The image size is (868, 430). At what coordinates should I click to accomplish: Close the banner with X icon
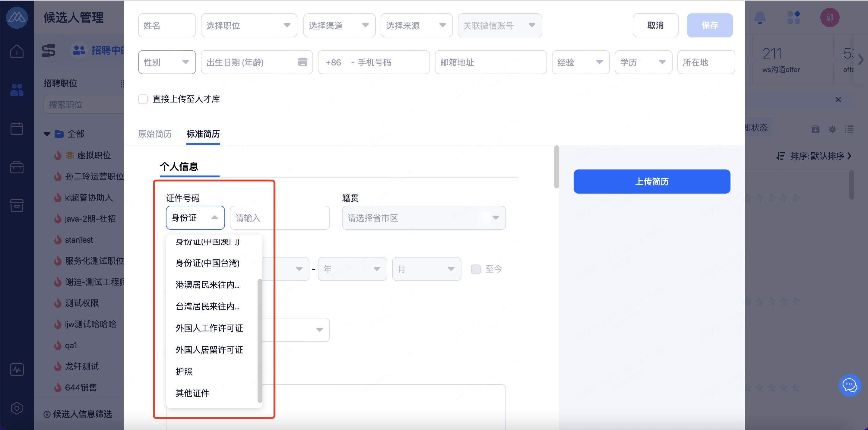[x=838, y=100]
